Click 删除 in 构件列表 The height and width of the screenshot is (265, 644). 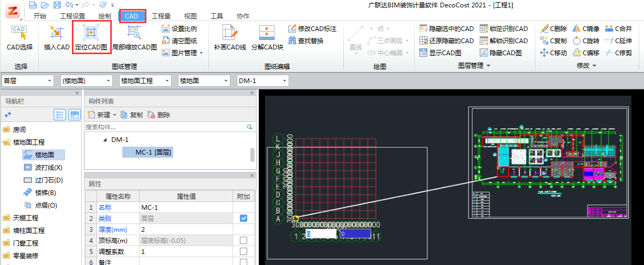pyautogui.click(x=159, y=115)
